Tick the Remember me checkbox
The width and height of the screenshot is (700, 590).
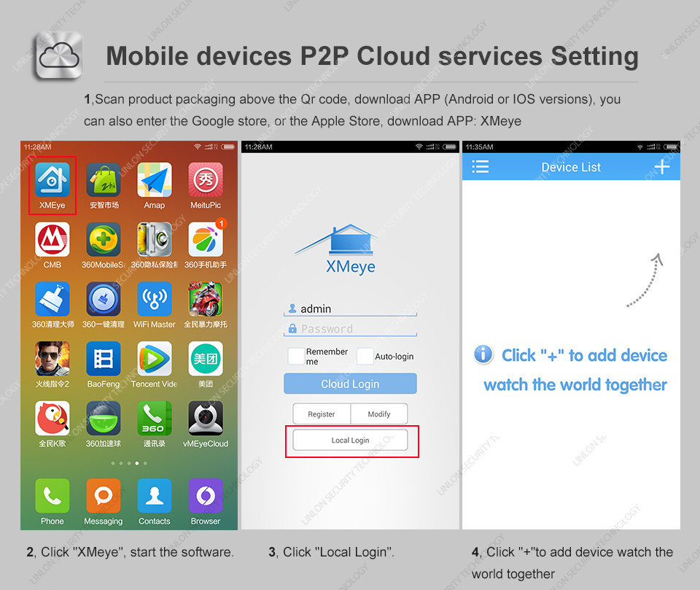click(296, 357)
